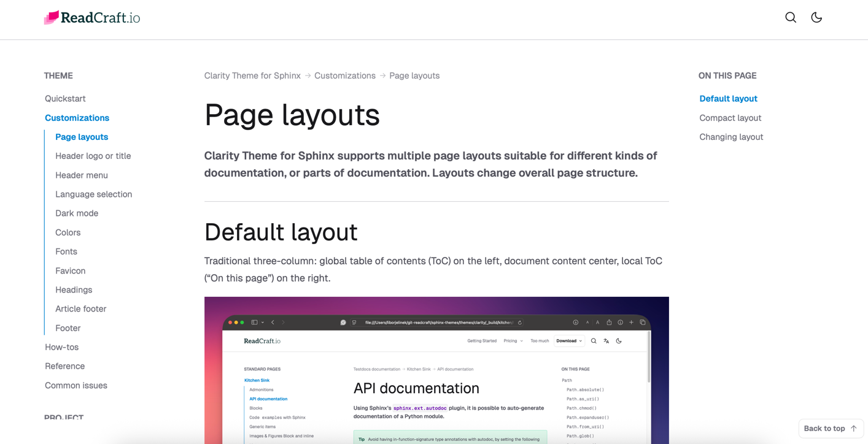Click the ReadCraft.io logo
The image size is (868, 444).
pos(91,18)
